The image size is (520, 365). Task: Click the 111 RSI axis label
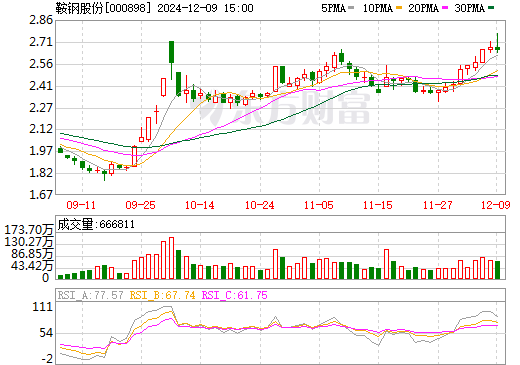43,307
